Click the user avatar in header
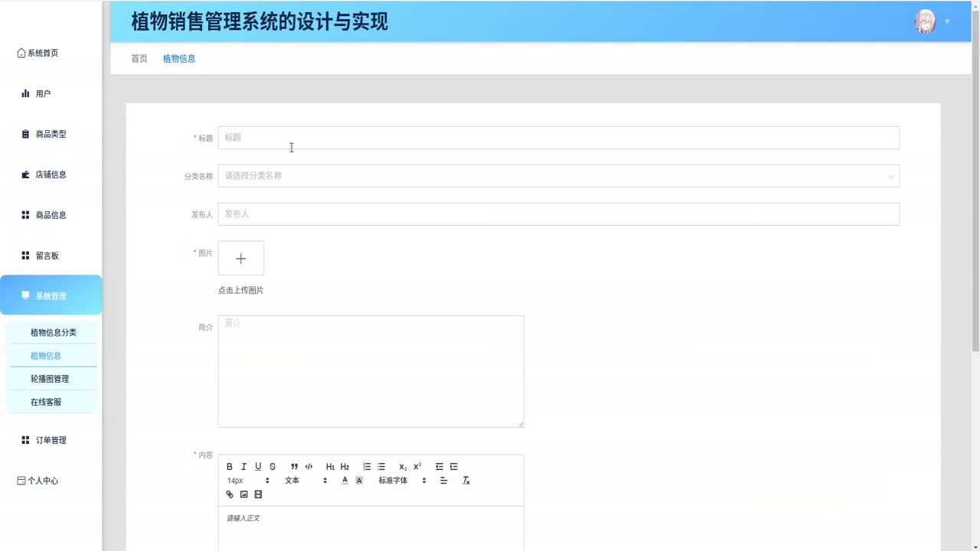980x551 pixels. pyautogui.click(x=925, y=21)
